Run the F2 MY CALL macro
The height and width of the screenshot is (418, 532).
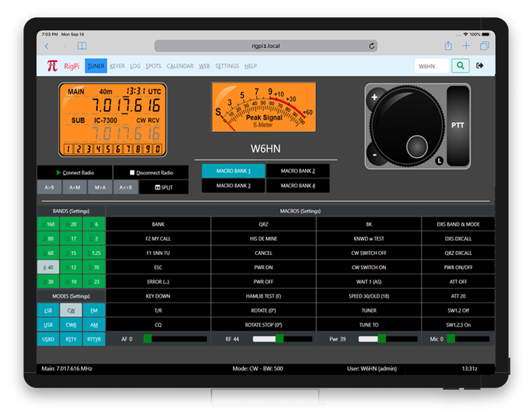point(158,239)
